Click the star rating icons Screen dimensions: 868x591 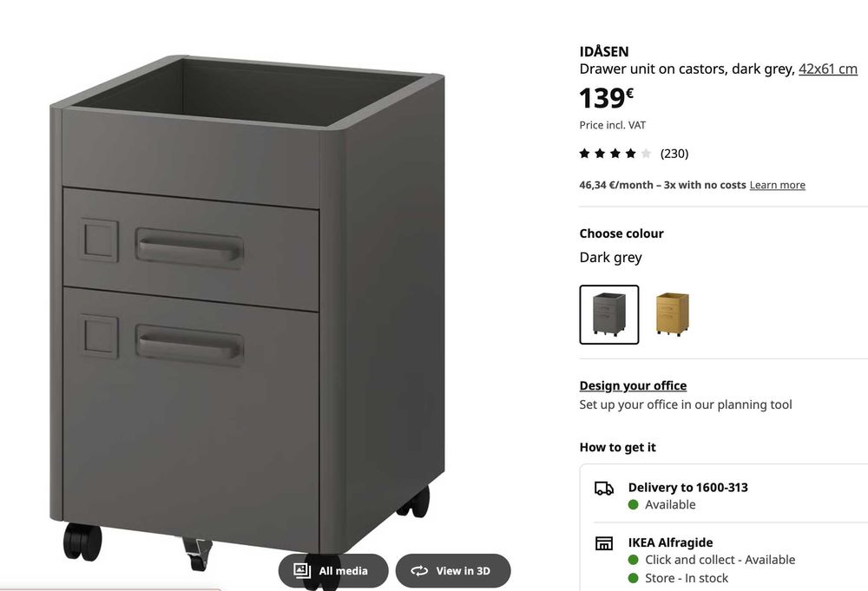[x=615, y=154]
